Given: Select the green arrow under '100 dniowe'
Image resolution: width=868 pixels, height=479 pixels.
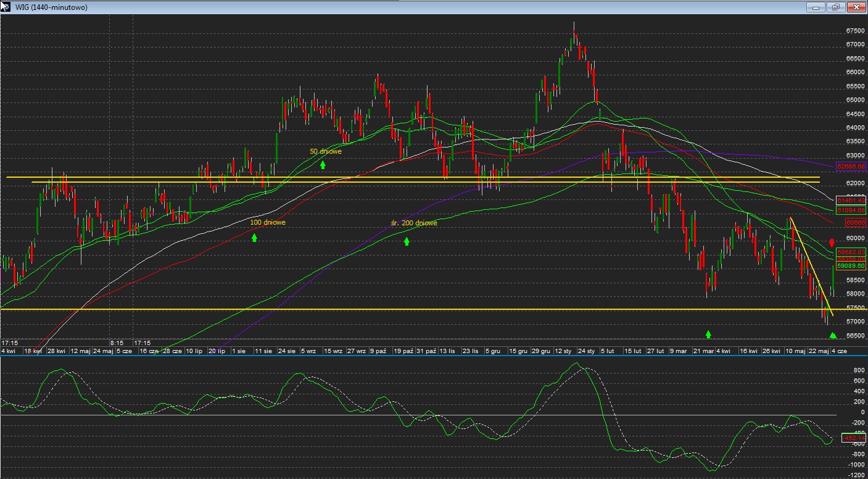Looking at the screenshot, I should [254, 237].
